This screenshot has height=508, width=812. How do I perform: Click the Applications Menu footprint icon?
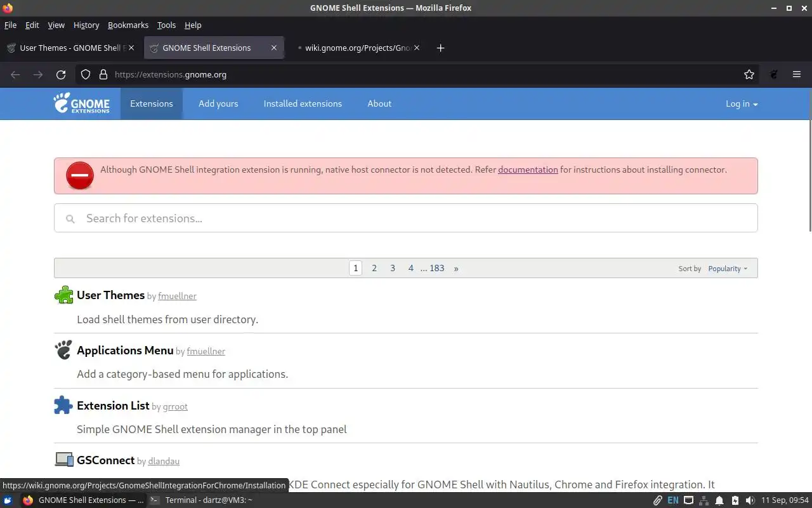(x=63, y=350)
